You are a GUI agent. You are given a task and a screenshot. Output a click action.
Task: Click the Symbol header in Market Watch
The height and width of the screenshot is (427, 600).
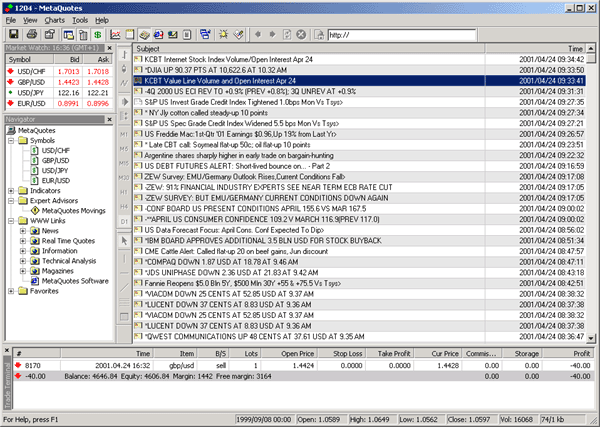click(x=29, y=59)
